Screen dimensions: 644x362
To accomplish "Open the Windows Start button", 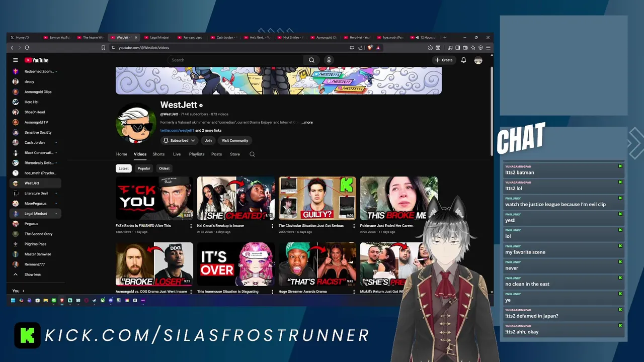I will (x=13, y=300).
